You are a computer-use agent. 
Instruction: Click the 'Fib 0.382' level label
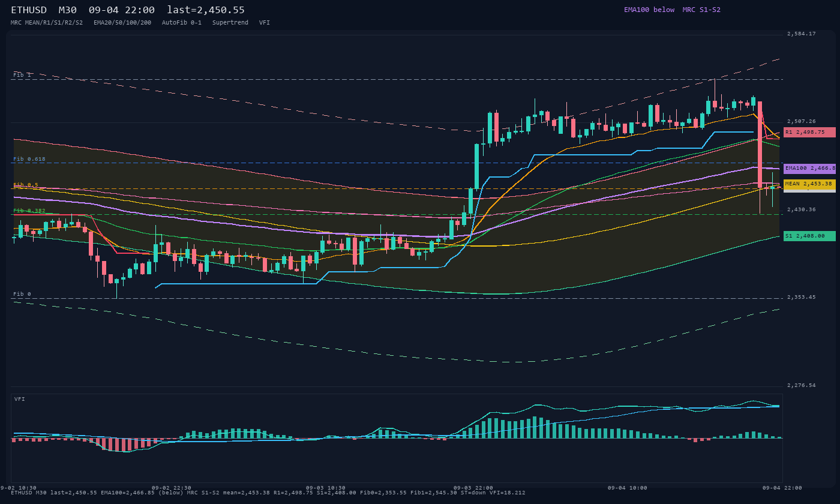click(x=29, y=211)
